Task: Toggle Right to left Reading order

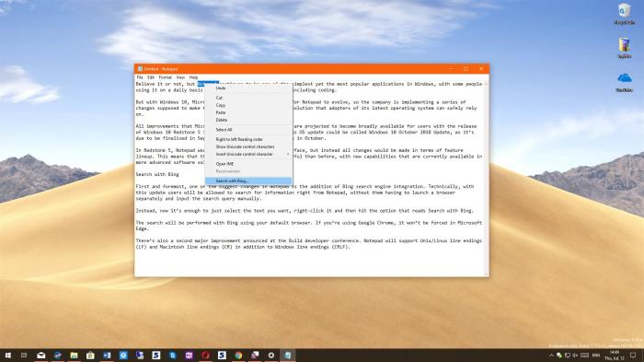Action: point(248,139)
